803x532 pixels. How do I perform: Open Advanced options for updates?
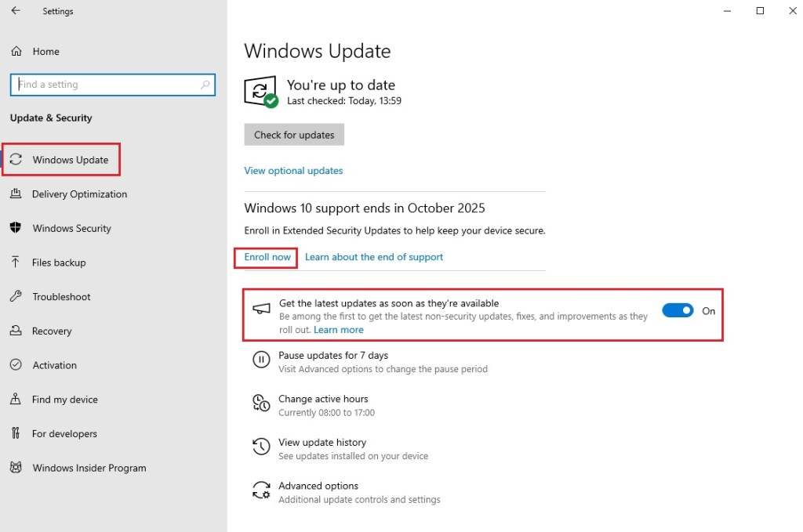tap(318, 486)
